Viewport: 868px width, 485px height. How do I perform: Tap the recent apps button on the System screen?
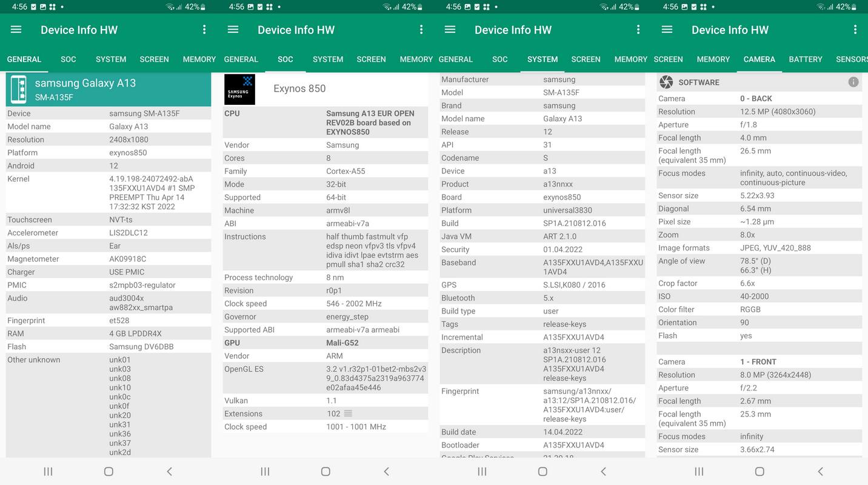click(482, 471)
